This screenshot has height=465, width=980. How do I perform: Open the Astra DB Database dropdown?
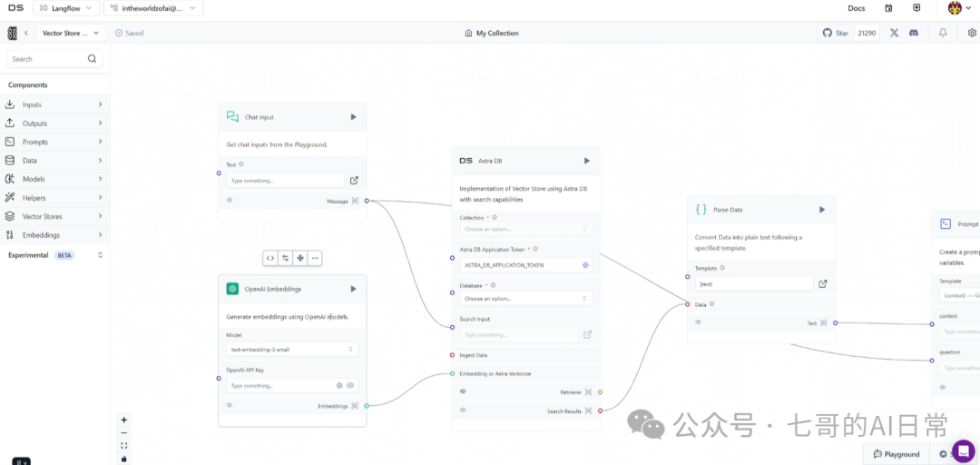click(x=525, y=299)
